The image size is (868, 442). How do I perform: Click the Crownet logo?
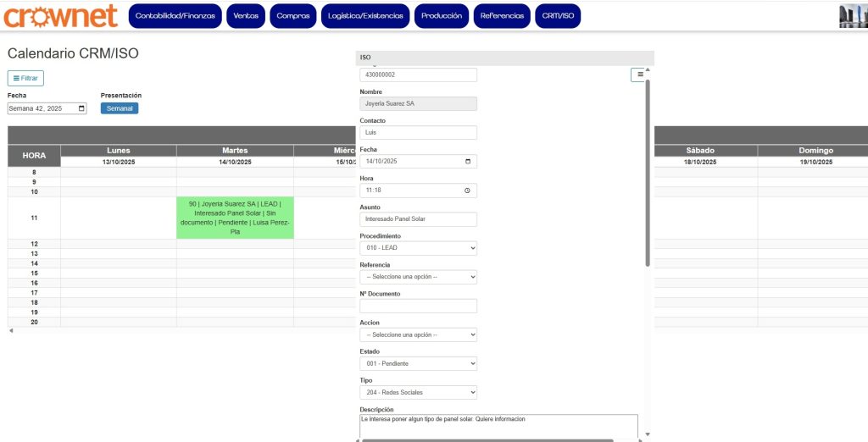[x=60, y=16]
